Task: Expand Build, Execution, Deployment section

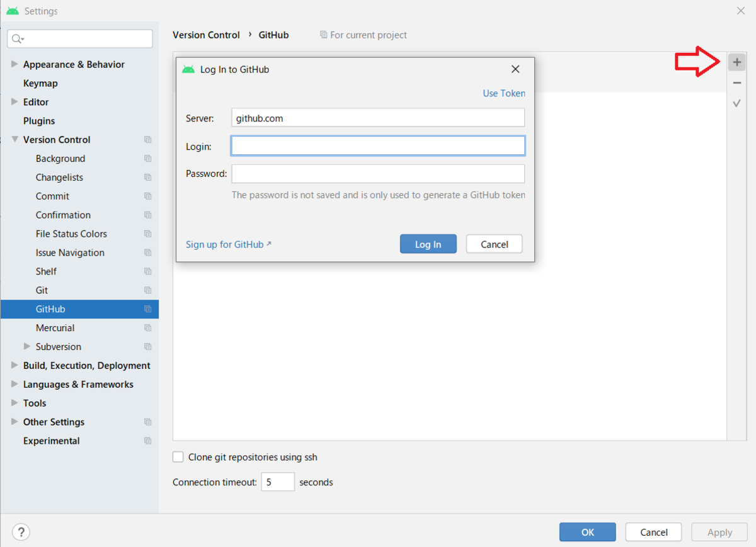Action: click(14, 366)
